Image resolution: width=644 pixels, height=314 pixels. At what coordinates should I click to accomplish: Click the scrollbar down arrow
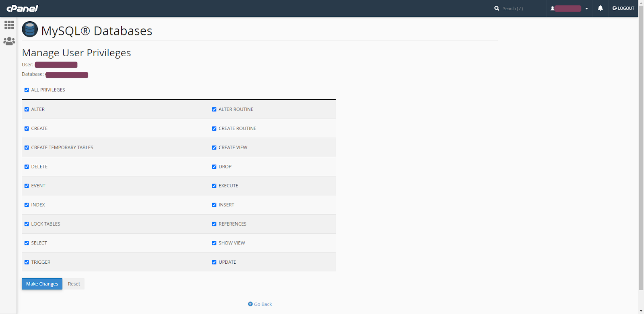point(641,311)
